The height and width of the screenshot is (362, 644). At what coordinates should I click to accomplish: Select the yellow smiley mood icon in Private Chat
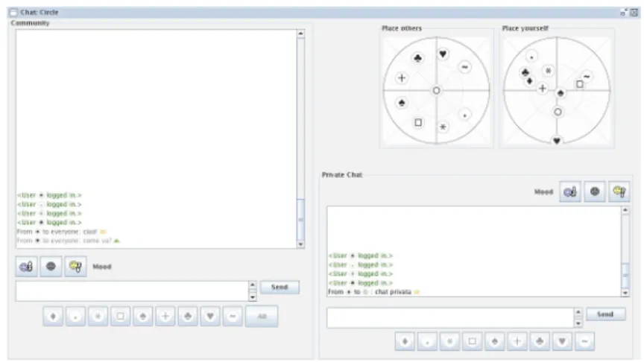pyautogui.click(x=619, y=191)
